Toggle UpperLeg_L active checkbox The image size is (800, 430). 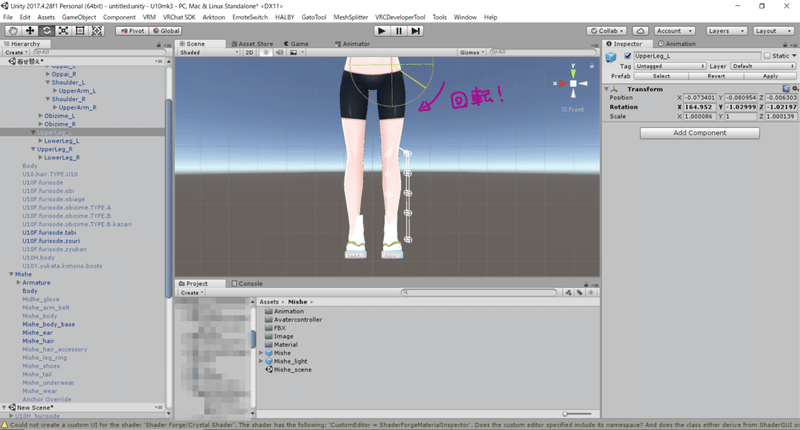click(628, 56)
